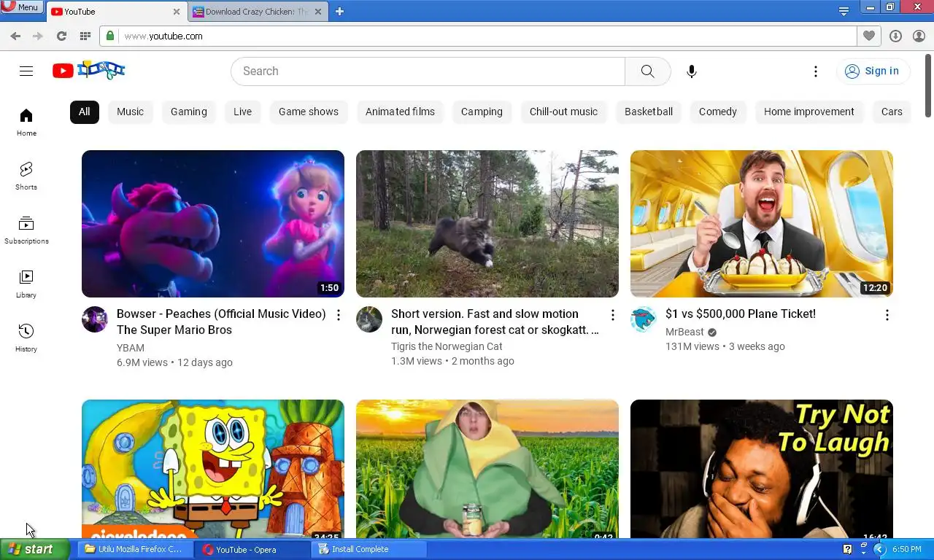Select the Home improvement chip

[809, 112]
